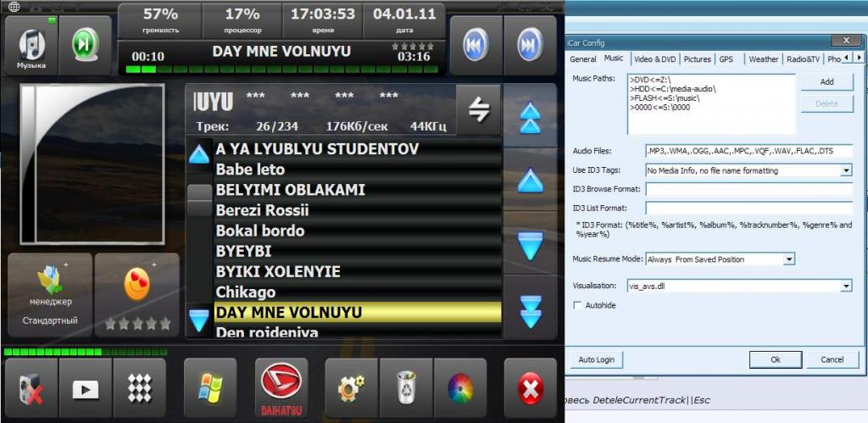Screen dimensions: 868x423
Task: Skip to the next track
Action: click(530, 44)
